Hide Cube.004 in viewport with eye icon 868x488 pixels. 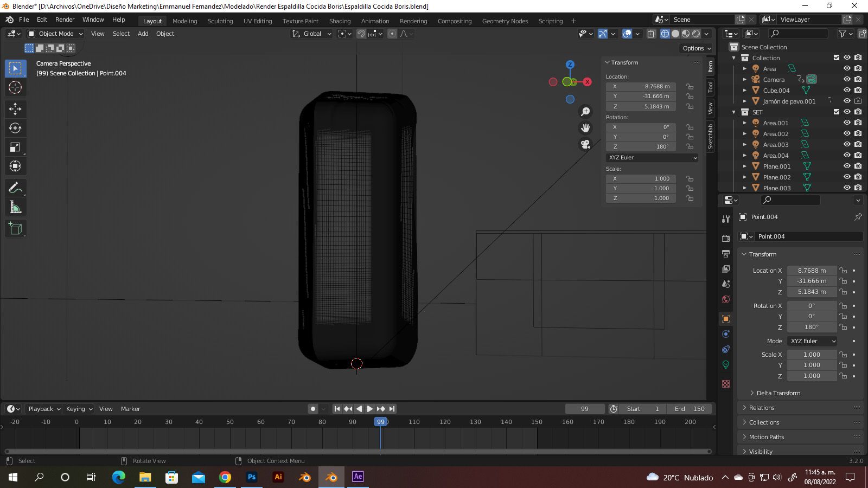coord(846,91)
